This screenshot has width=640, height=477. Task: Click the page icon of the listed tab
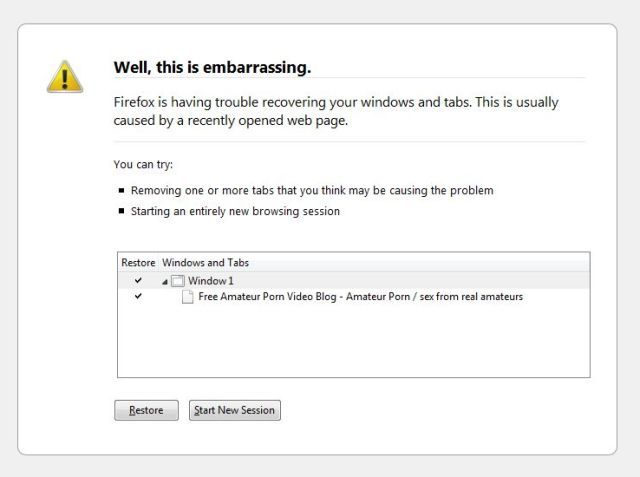pos(187,297)
